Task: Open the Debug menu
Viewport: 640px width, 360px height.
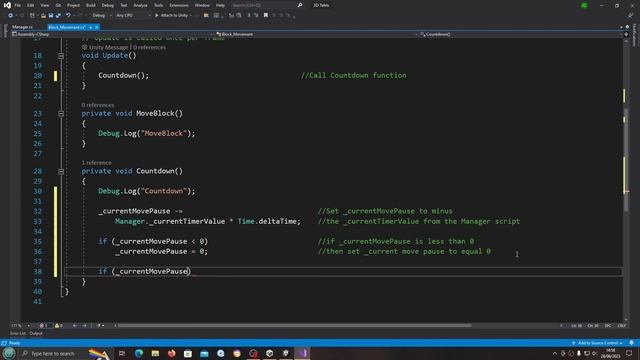Action: point(108,5)
